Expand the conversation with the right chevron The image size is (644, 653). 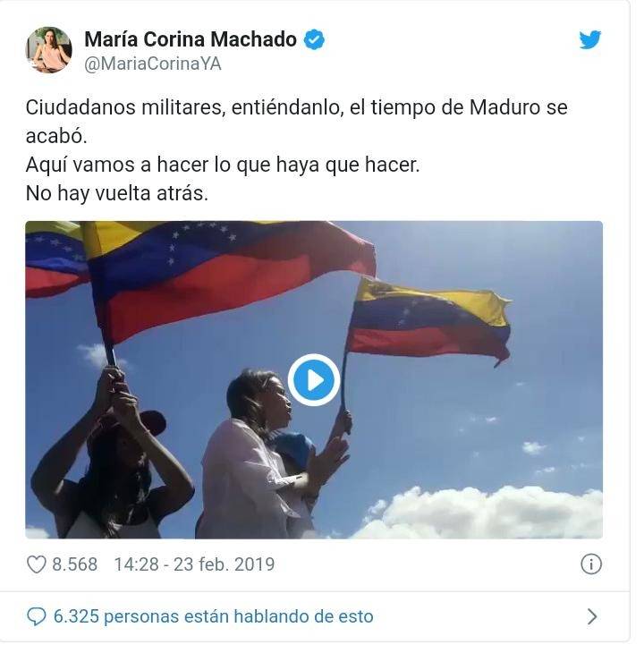point(592,616)
